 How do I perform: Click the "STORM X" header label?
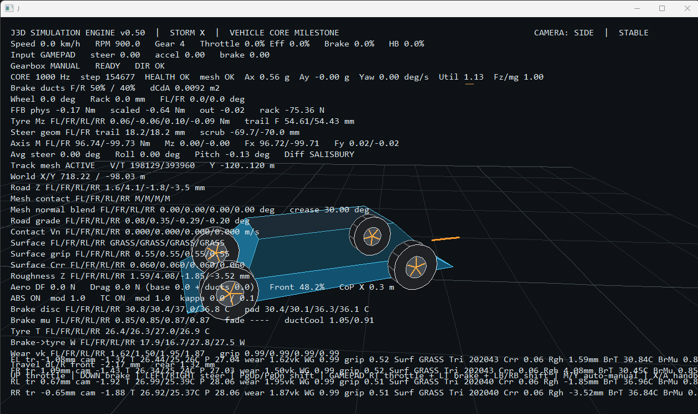187,33
